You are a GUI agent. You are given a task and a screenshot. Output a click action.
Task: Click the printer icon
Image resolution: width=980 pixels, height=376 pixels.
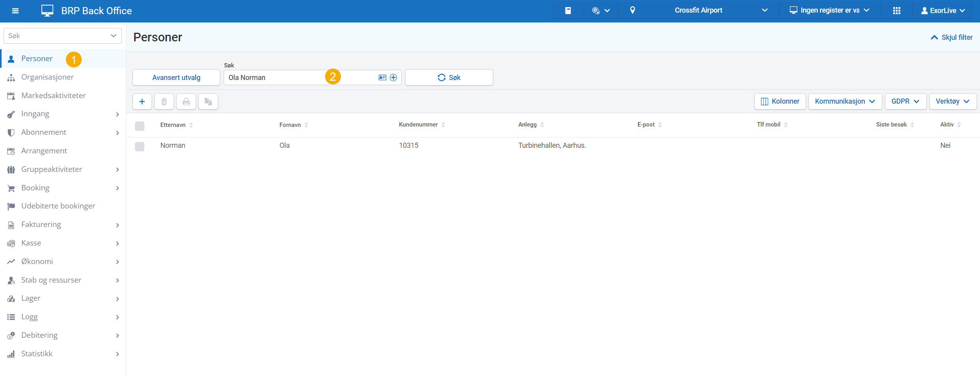(186, 102)
